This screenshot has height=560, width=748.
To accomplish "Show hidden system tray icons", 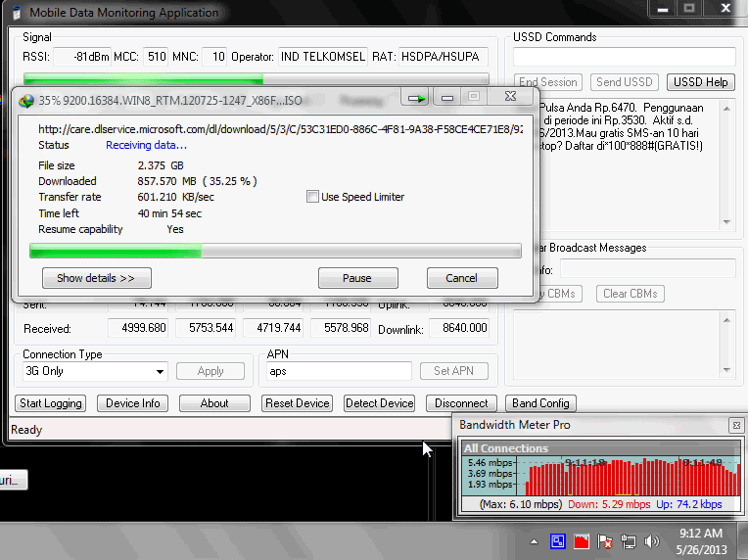I will 535,541.
